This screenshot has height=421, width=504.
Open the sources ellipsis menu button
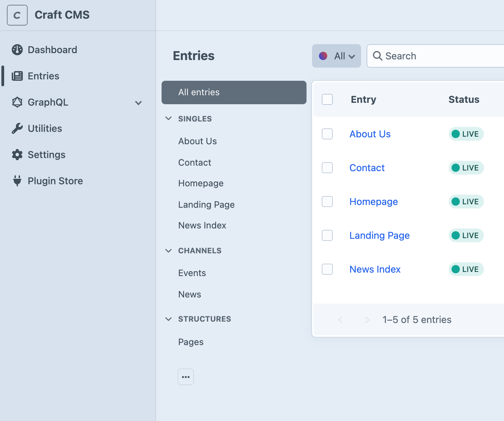[186, 377]
